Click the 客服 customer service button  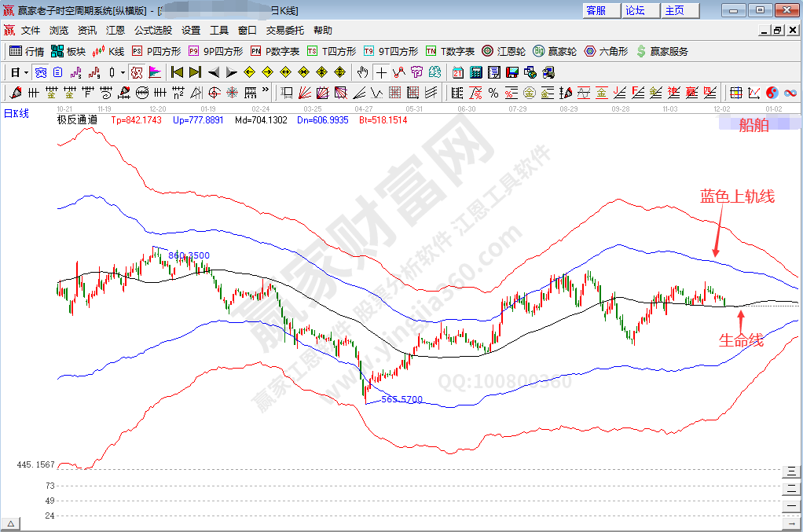(x=596, y=10)
